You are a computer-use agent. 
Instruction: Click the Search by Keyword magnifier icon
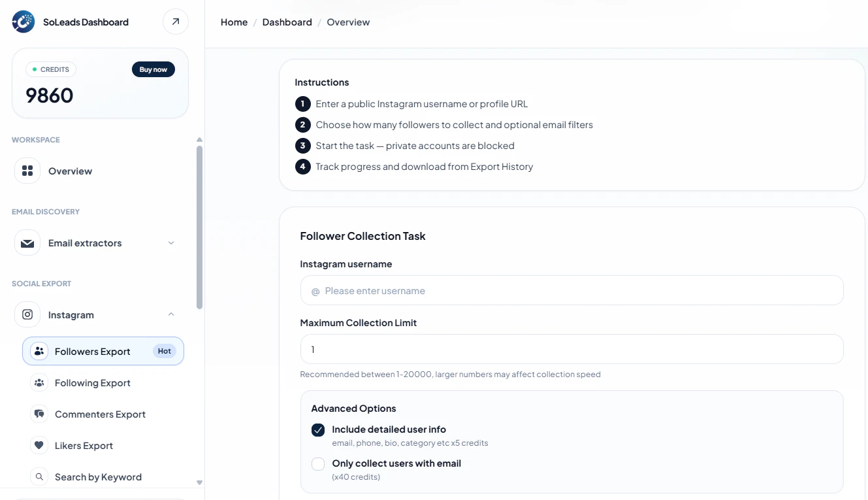(39, 476)
